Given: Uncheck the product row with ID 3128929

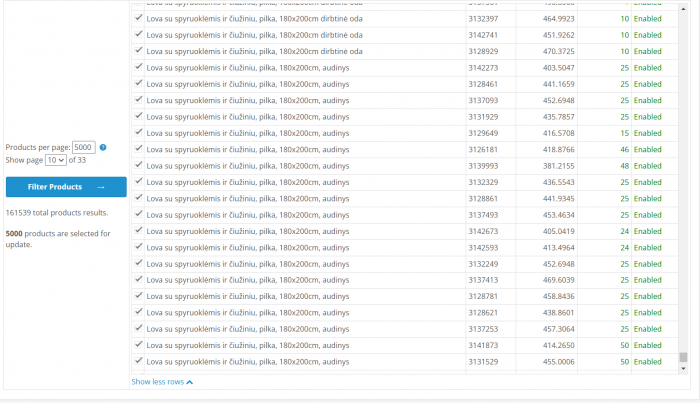Looking at the screenshot, I should tap(138, 51).
